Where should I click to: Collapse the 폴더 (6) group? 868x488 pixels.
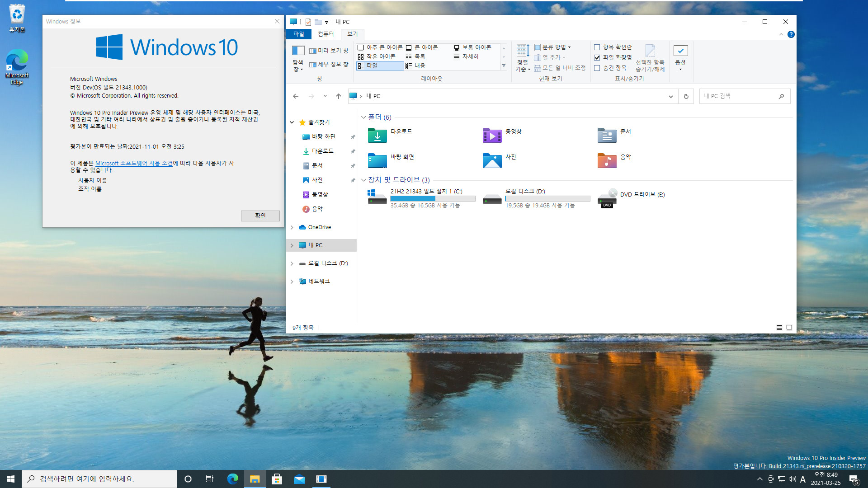click(363, 117)
